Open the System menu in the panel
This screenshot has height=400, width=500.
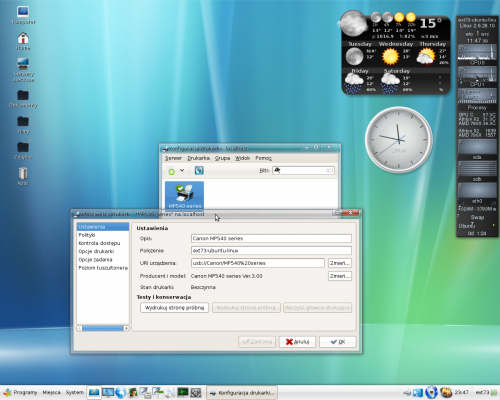coord(75,392)
